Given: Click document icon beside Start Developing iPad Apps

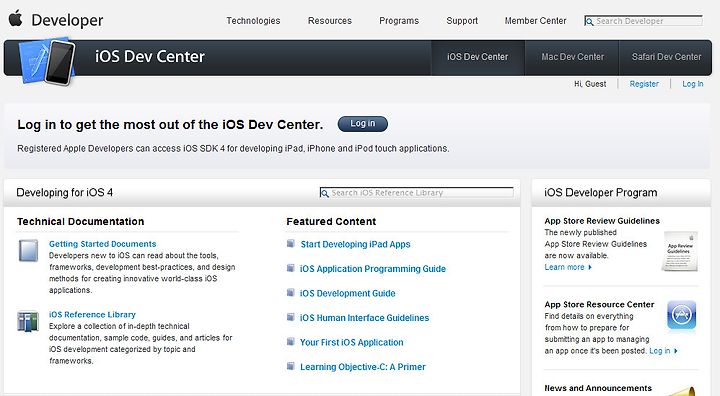Looking at the screenshot, I should pos(291,243).
